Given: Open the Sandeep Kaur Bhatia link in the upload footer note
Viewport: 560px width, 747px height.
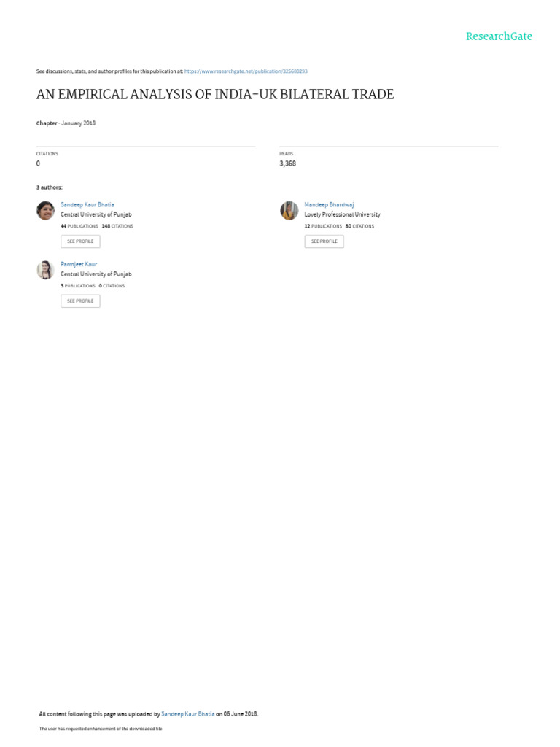Looking at the screenshot, I should pos(187,713).
